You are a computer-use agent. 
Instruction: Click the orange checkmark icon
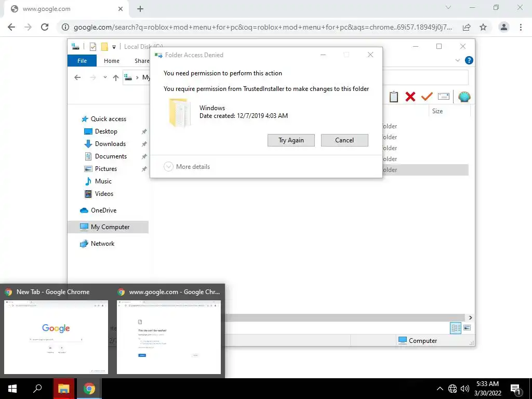[x=427, y=96]
